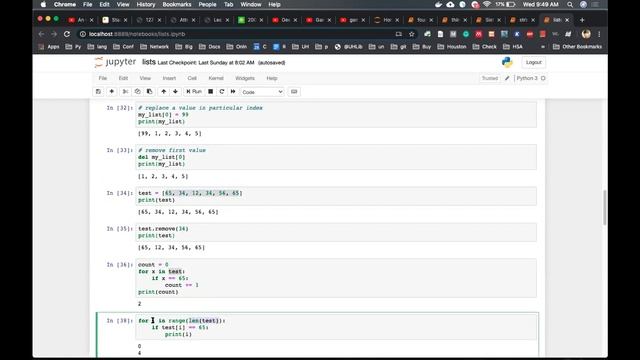Move selected cell up arrow
The width and height of the screenshot is (640, 360).
164,91
